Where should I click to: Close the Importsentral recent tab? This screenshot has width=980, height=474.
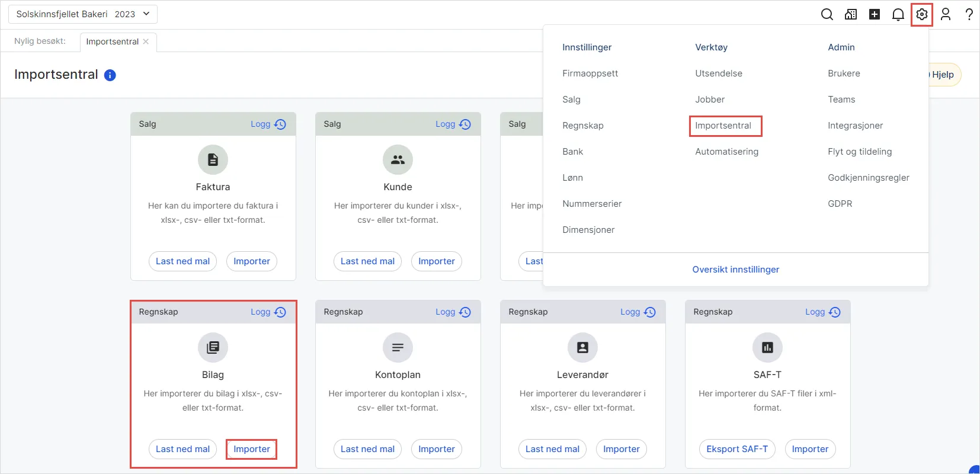pos(146,41)
